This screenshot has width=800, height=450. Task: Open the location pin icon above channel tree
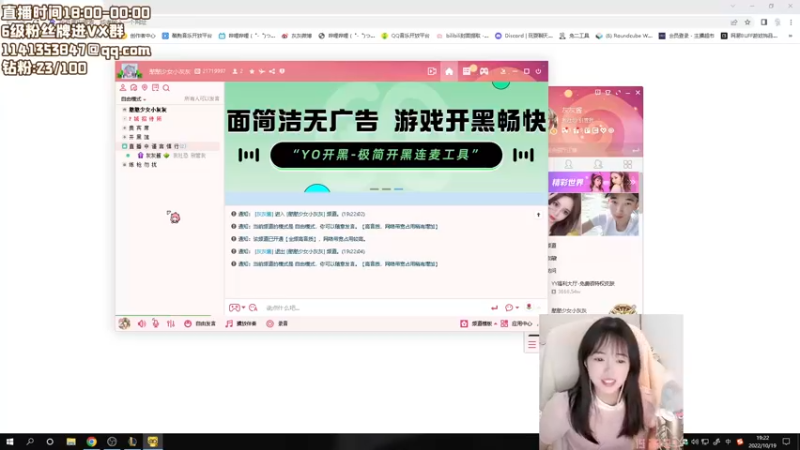coord(144,88)
